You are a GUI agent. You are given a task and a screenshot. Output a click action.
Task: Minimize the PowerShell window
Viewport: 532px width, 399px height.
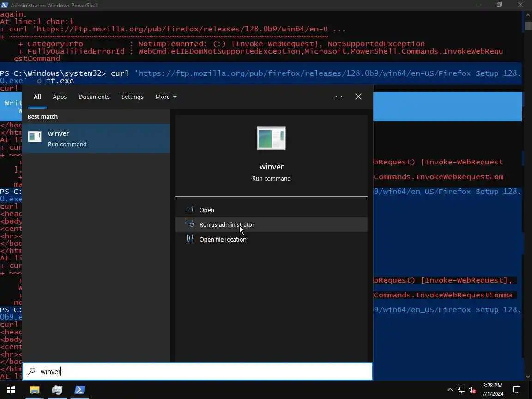pos(478,5)
